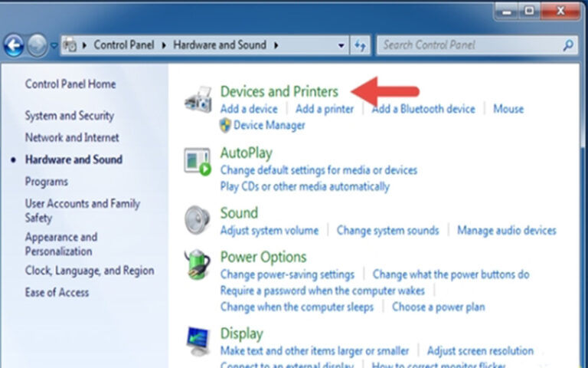Viewport: 588px width, 368px height.
Task: Expand the arrow after Control Panel breadcrumb
Action: point(164,45)
